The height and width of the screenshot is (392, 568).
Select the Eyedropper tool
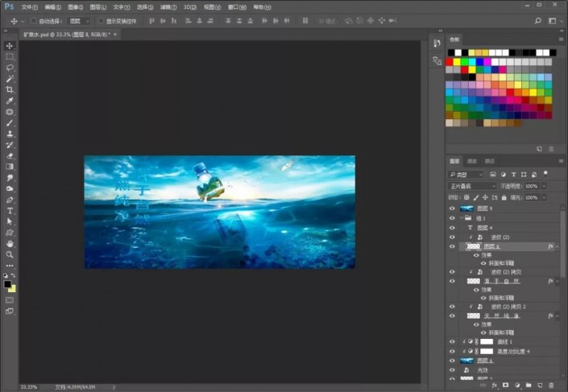pyautogui.click(x=10, y=101)
